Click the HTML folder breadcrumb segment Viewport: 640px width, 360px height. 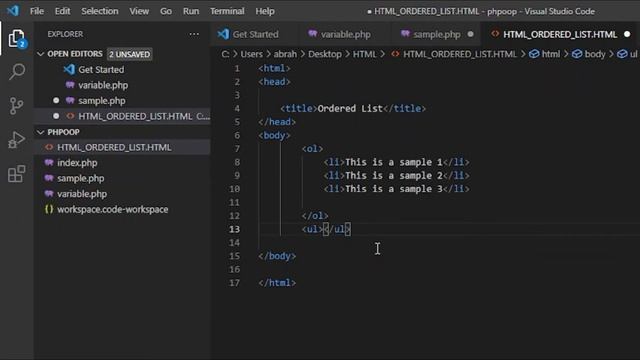364,54
